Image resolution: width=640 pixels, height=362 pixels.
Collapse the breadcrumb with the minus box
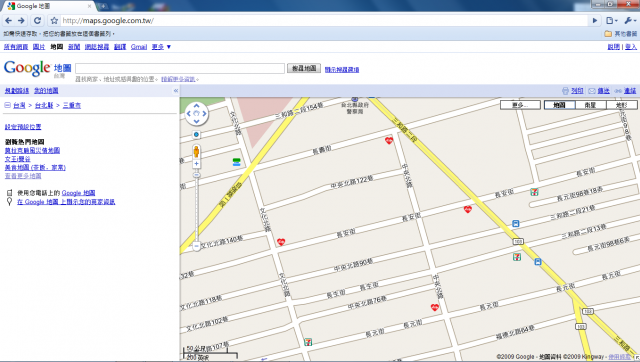click(7, 105)
